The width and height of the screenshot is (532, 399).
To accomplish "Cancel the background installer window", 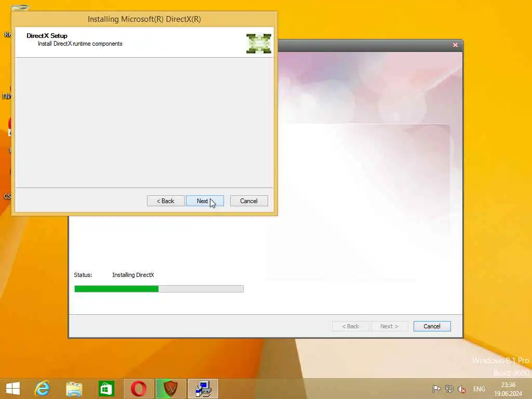I will (x=432, y=326).
